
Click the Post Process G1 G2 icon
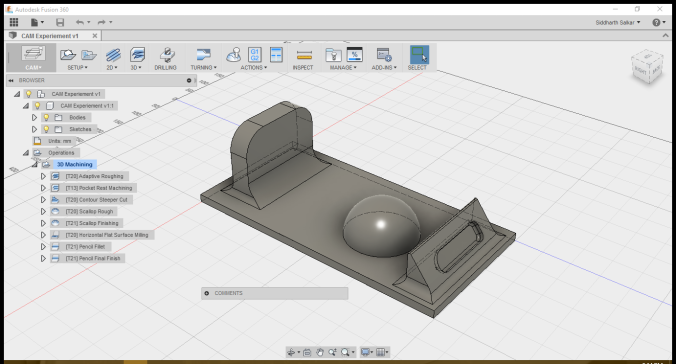pos(255,55)
